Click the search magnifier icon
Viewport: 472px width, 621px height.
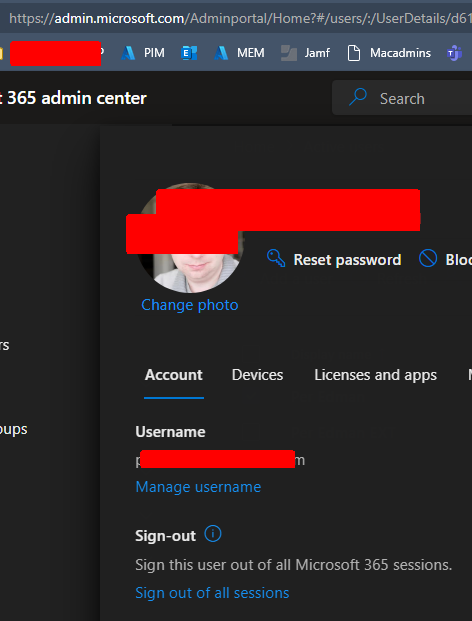pos(358,97)
